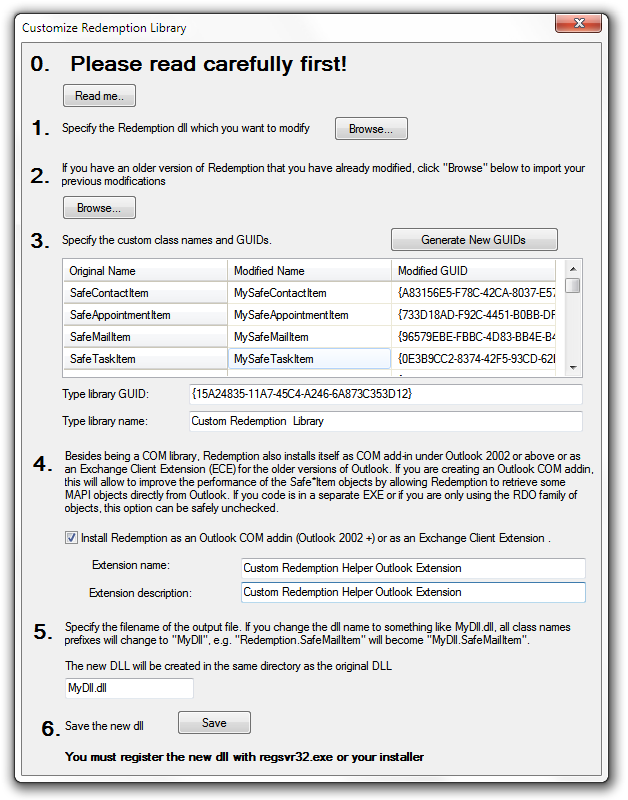Click the class list scroll down arrow
This screenshot has width=628, height=800.
pyautogui.click(x=573, y=367)
